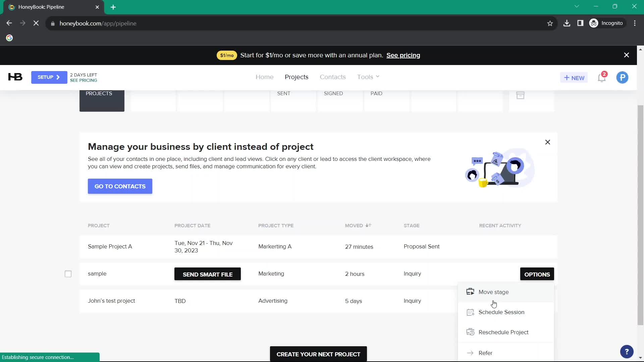Image resolution: width=644 pixels, height=362 pixels.
Task: Click SEE PRICING under days left
Action: pos(84,80)
